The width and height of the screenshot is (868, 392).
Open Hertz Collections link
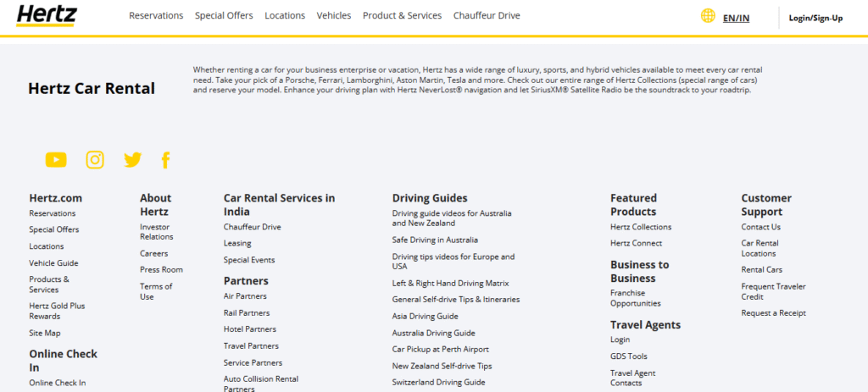coord(641,227)
